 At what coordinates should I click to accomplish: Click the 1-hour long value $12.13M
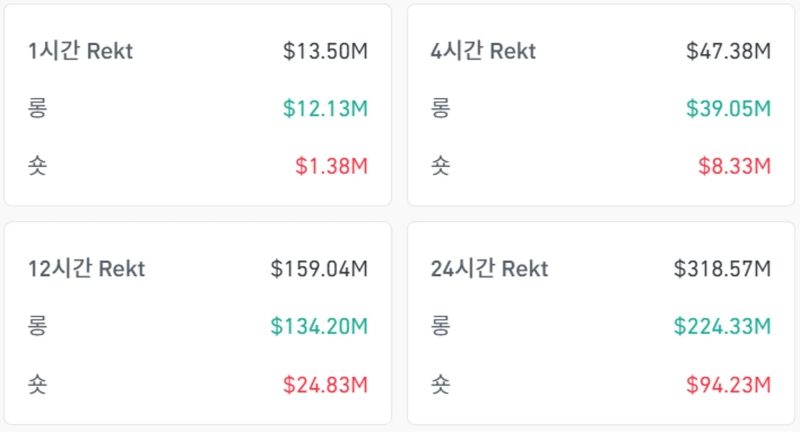tap(325, 109)
